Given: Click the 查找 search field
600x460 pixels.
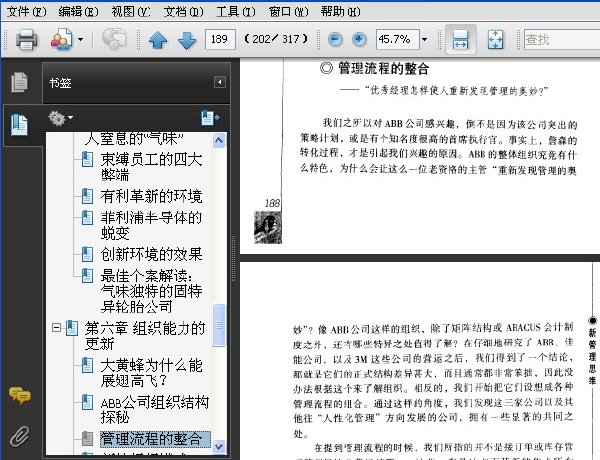Looking at the screenshot, I should [x=562, y=39].
